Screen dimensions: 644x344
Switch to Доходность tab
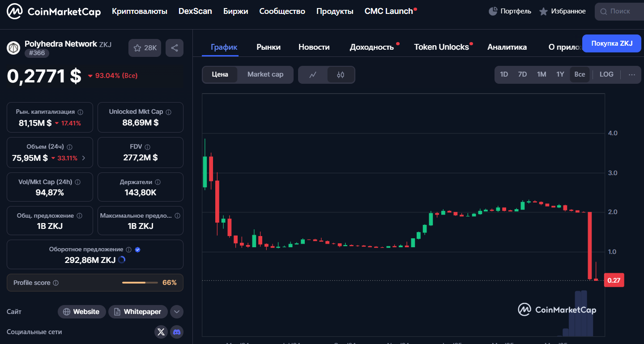[371, 47]
